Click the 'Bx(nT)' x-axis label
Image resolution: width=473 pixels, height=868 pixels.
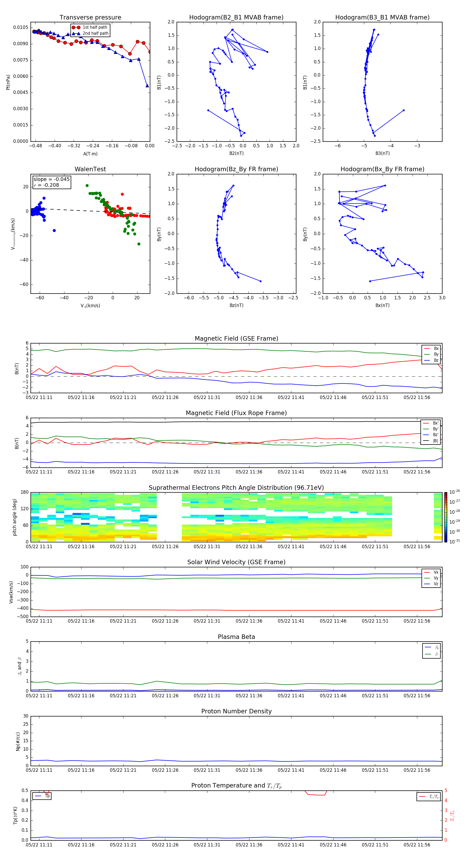pos(382,305)
